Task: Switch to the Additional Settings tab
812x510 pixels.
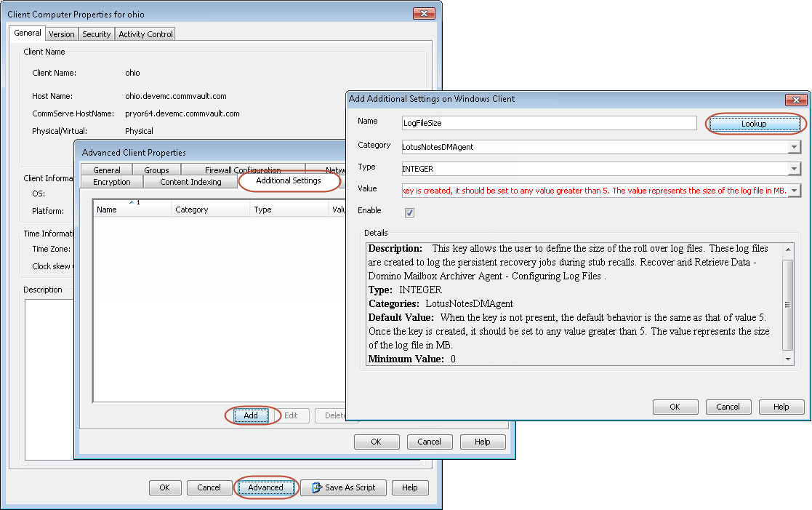Action: click(x=289, y=180)
